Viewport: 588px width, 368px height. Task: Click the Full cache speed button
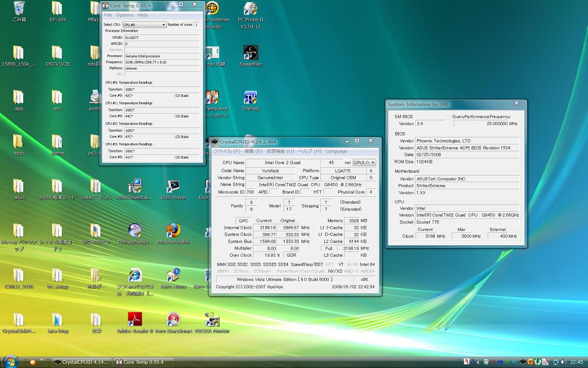(328, 248)
